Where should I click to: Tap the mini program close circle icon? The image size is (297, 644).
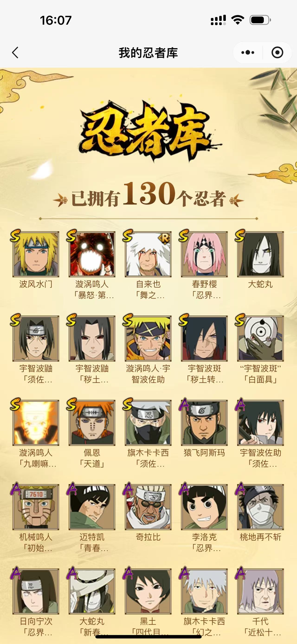coord(277,52)
